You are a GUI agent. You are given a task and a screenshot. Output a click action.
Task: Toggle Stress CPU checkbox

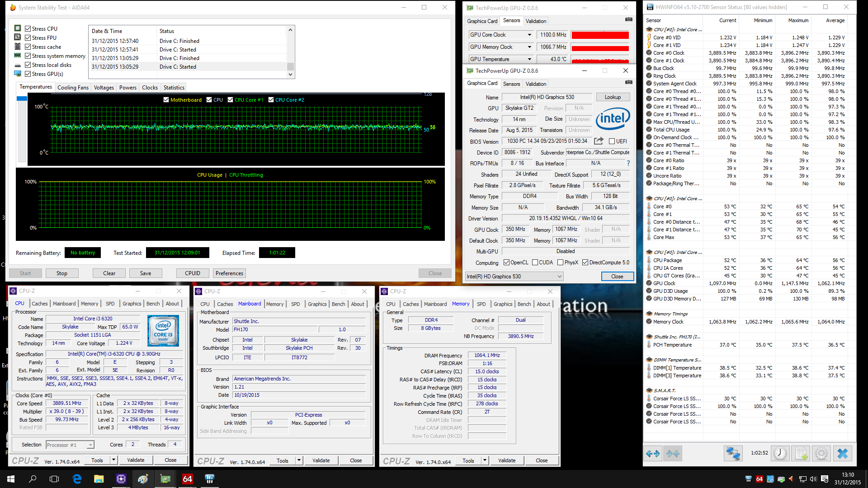click(x=28, y=28)
